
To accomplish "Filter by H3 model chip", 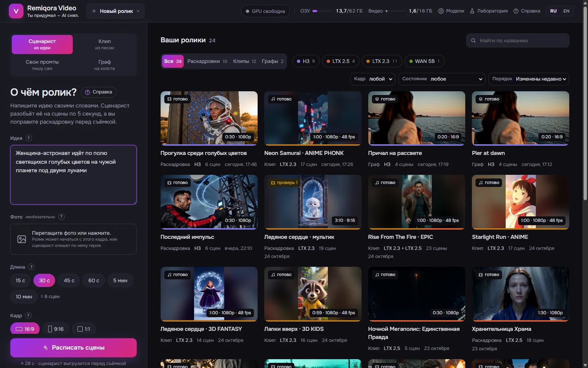I will pos(306,61).
